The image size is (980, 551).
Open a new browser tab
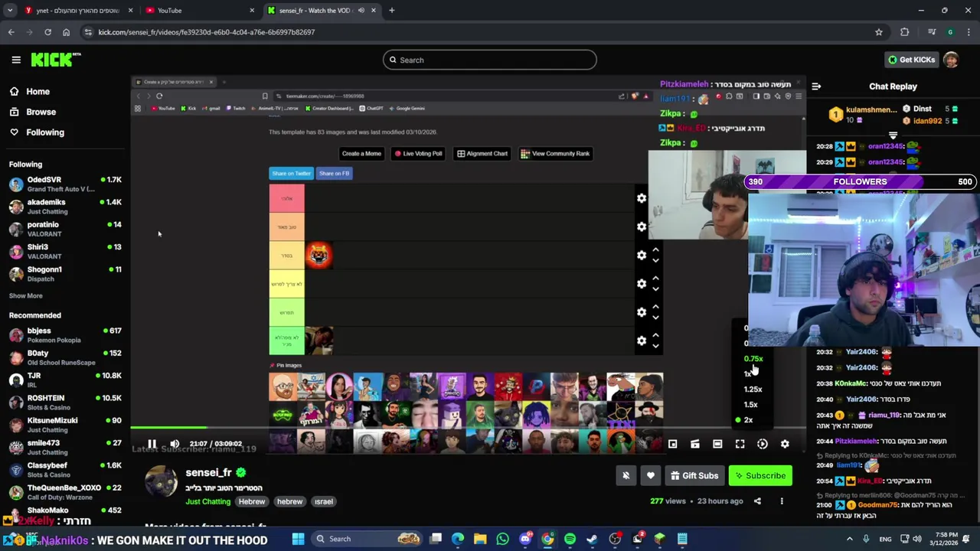(391, 11)
